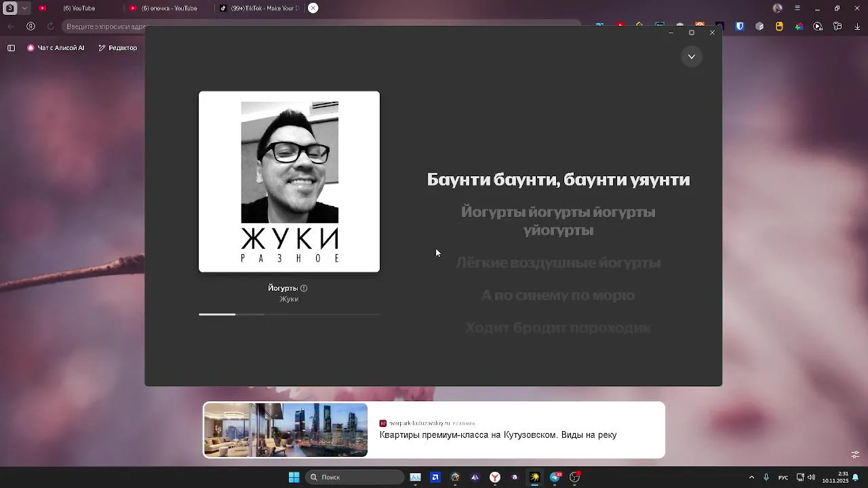Open the Windows Start menu
868x488 pixels.
[294, 477]
